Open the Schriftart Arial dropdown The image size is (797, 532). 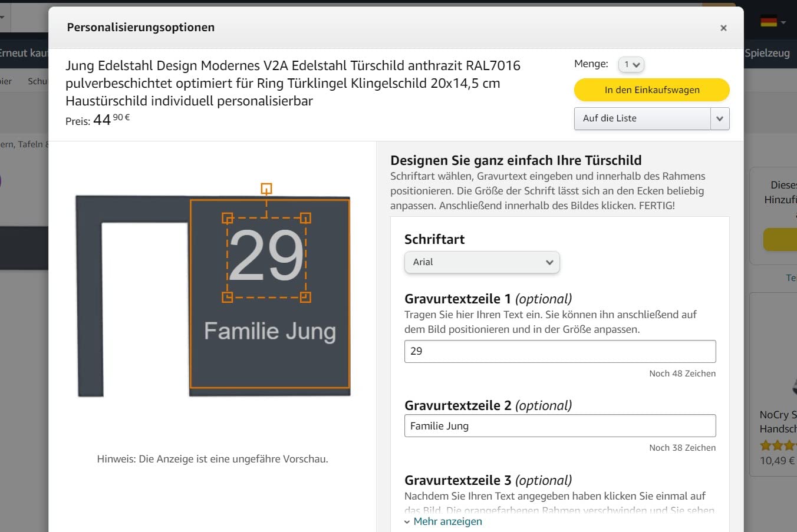[482, 262]
